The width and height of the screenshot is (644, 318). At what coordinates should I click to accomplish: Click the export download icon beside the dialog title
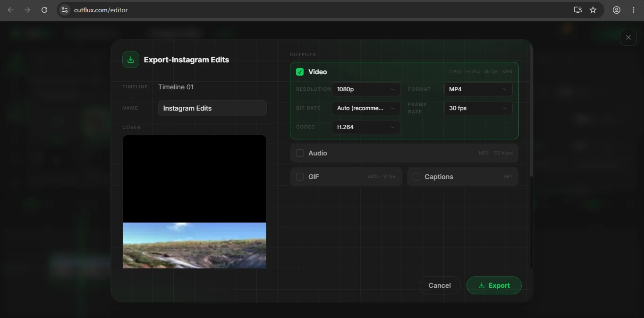coord(131,60)
